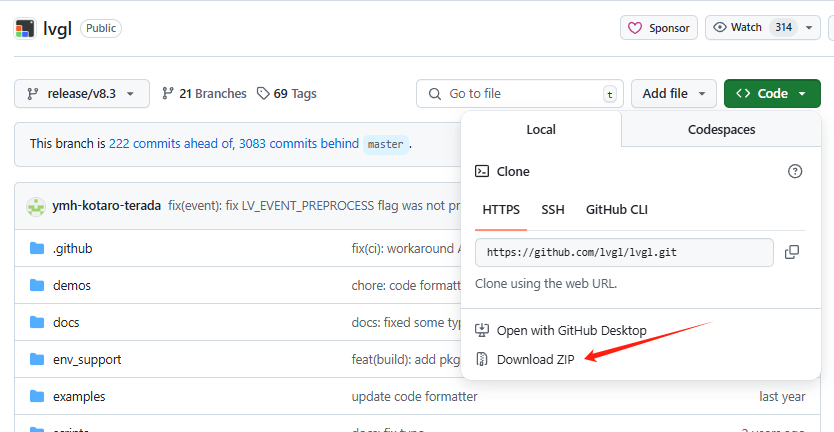Open the 21 Branches link
The height and width of the screenshot is (432, 834).
tap(204, 94)
